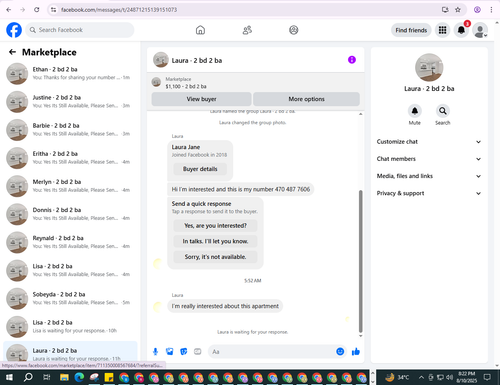The height and width of the screenshot is (385, 500).
Task: Send a voice clip with microphone icon
Action: click(155, 351)
